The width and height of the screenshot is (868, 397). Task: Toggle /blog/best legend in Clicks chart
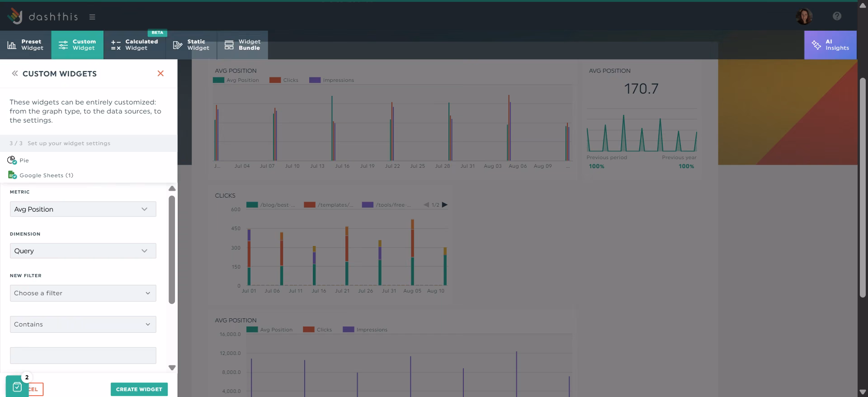pyautogui.click(x=271, y=205)
